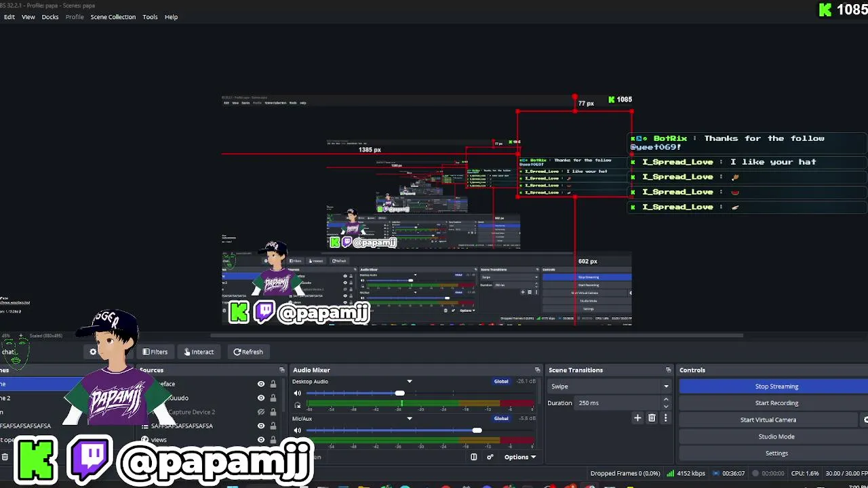868x488 pixels.
Task: Open Mic/Aux dropdown arrow
Action: [x=410, y=419]
